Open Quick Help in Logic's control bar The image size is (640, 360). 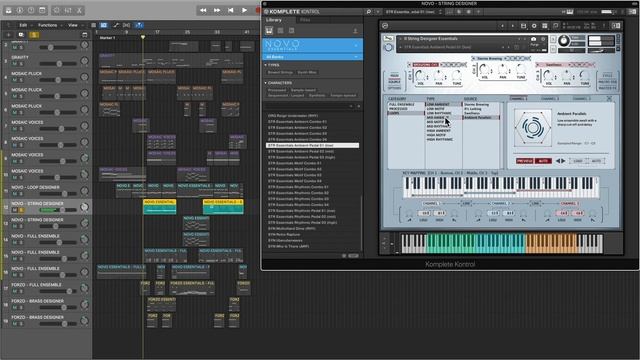point(31,10)
